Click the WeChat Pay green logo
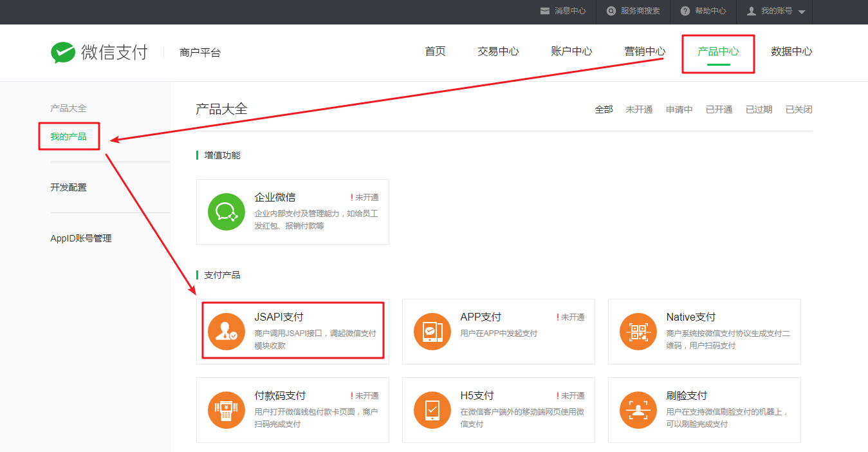 tap(63, 52)
